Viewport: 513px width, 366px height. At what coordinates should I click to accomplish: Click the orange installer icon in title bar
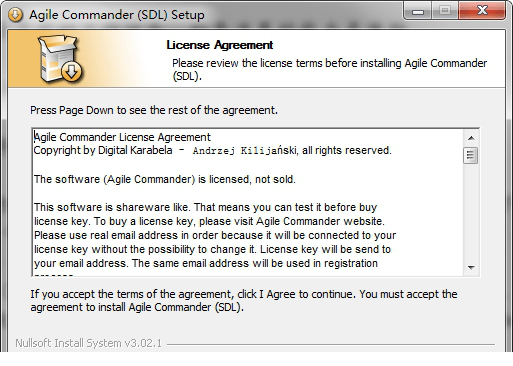15,15
